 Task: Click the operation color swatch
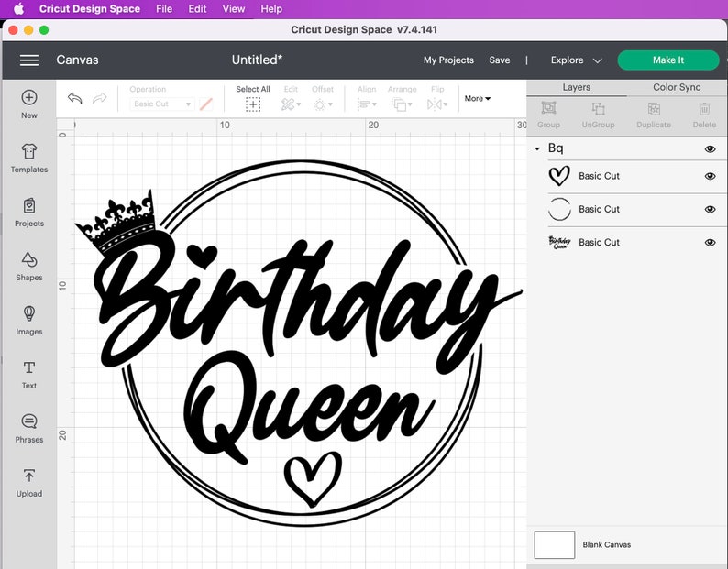(205, 104)
